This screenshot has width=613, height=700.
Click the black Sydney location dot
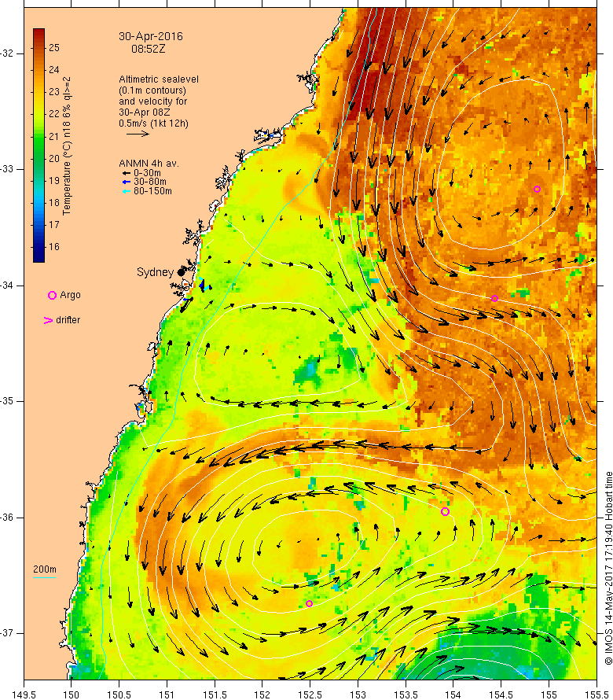pyautogui.click(x=181, y=271)
